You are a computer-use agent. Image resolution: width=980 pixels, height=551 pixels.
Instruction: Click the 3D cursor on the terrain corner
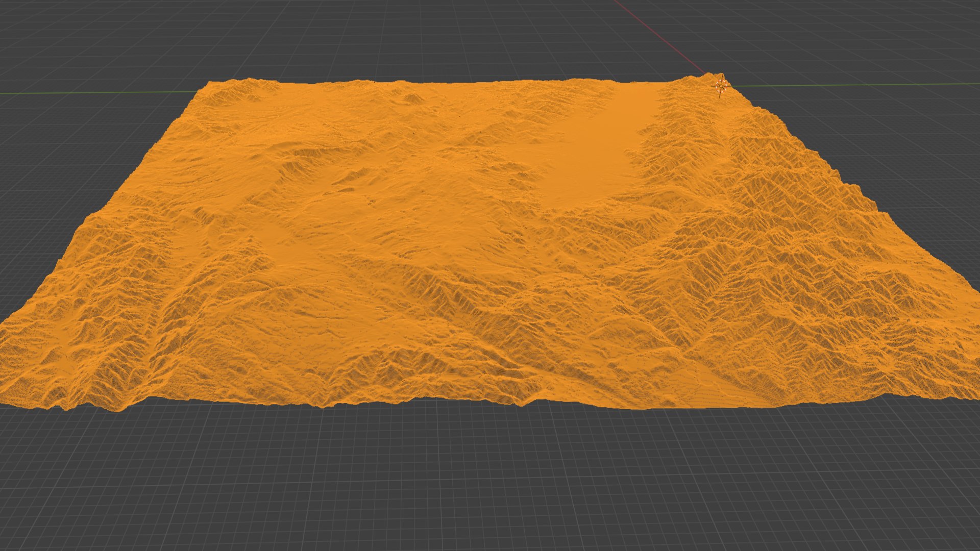tap(721, 85)
